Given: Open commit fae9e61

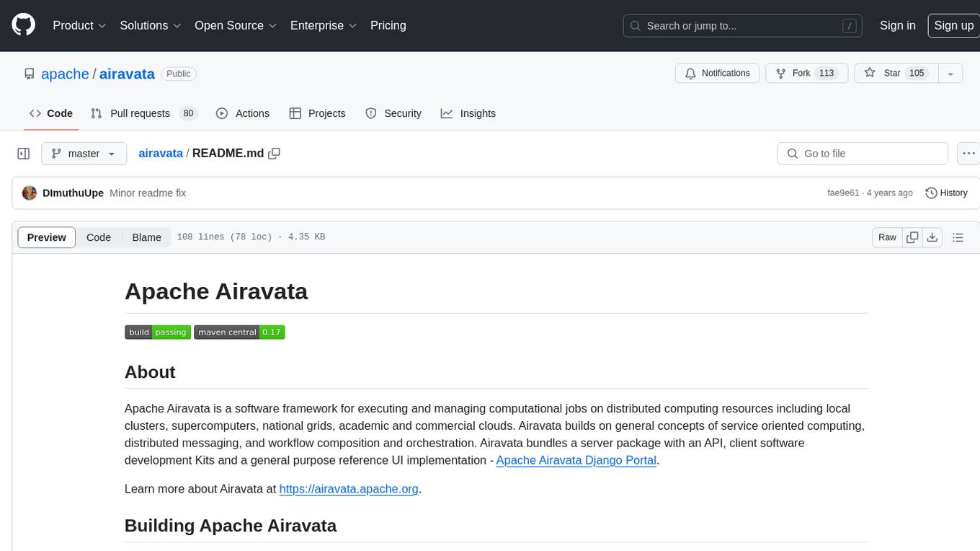Looking at the screenshot, I should (843, 193).
